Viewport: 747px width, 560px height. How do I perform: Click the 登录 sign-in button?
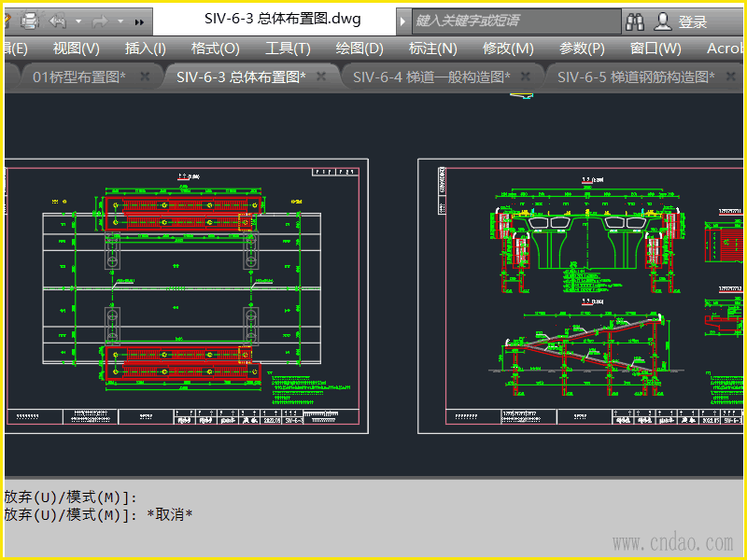coord(692,21)
